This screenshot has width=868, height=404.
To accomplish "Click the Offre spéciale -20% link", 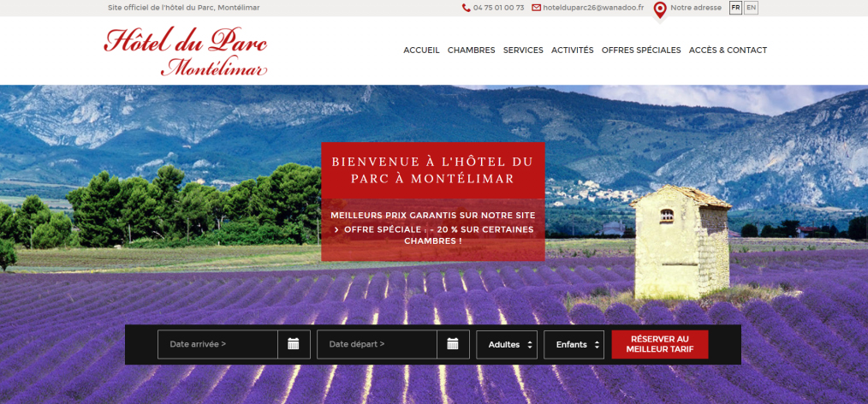I will pyautogui.click(x=433, y=235).
